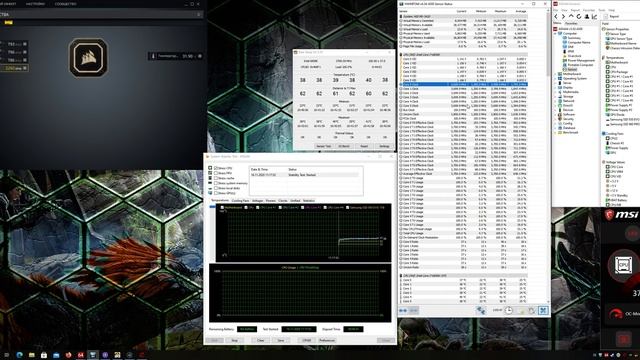Click Stop button in stability test

(x=235, y=340)
